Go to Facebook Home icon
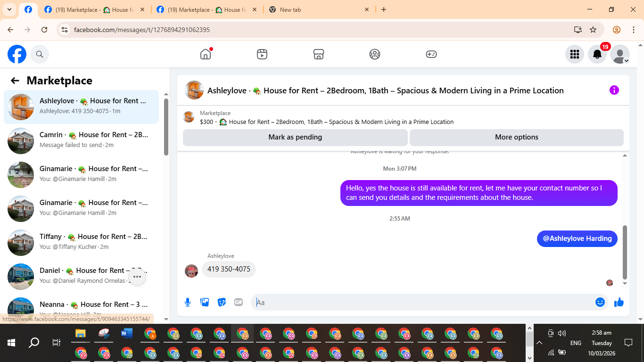This screenshot has height=362, width=644. 206,54
